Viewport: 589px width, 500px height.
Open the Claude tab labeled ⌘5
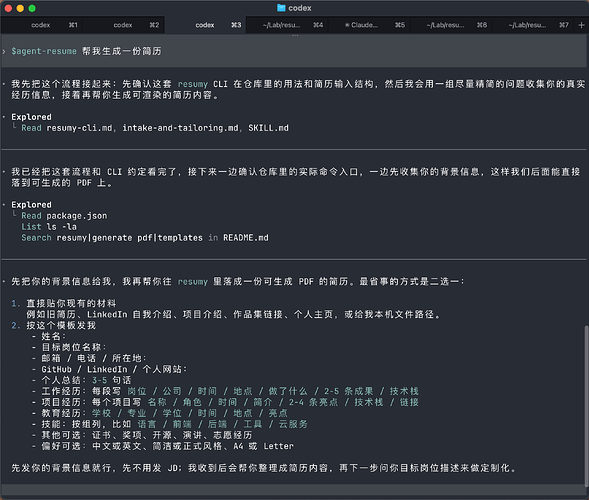pos(369,25)
